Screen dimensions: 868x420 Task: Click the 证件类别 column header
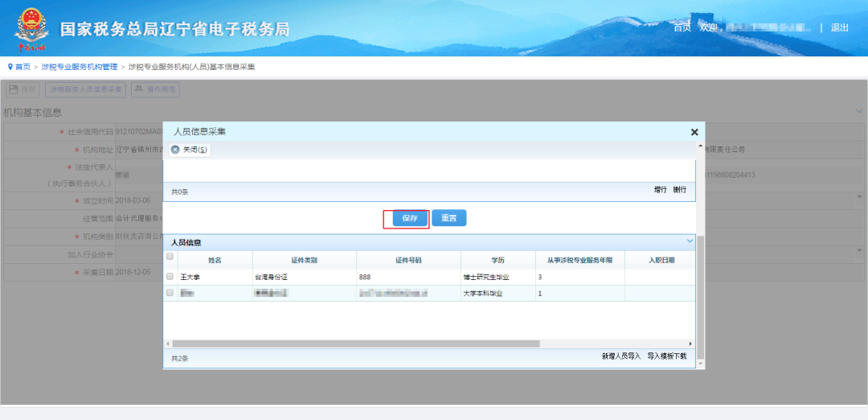pos(305,260)
